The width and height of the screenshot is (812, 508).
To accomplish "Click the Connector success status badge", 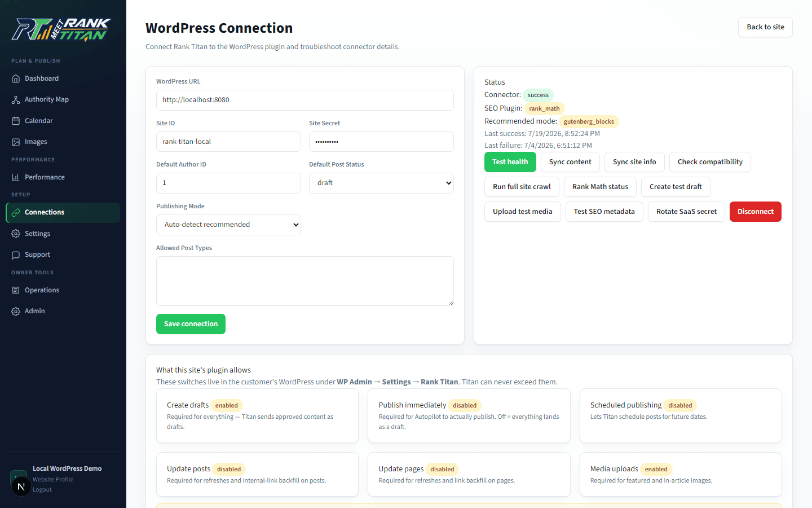I will click(x=538, y=95).
